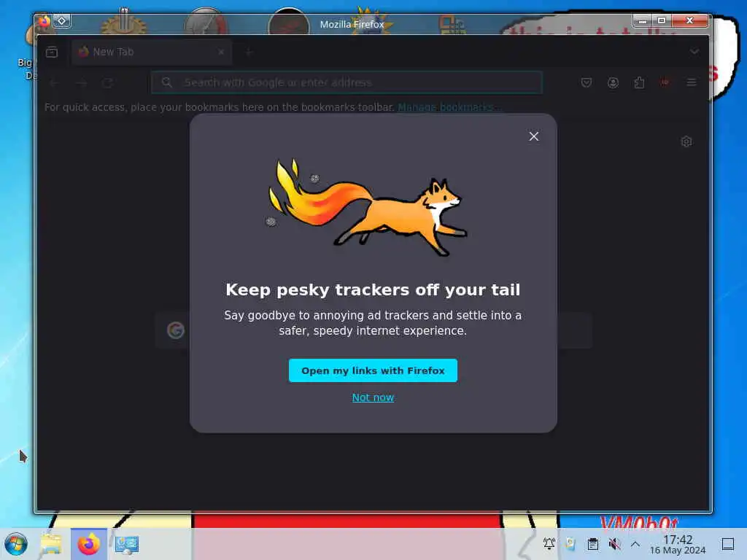
Task: Click the show desktop tray button
Action: tap(727, 544)
